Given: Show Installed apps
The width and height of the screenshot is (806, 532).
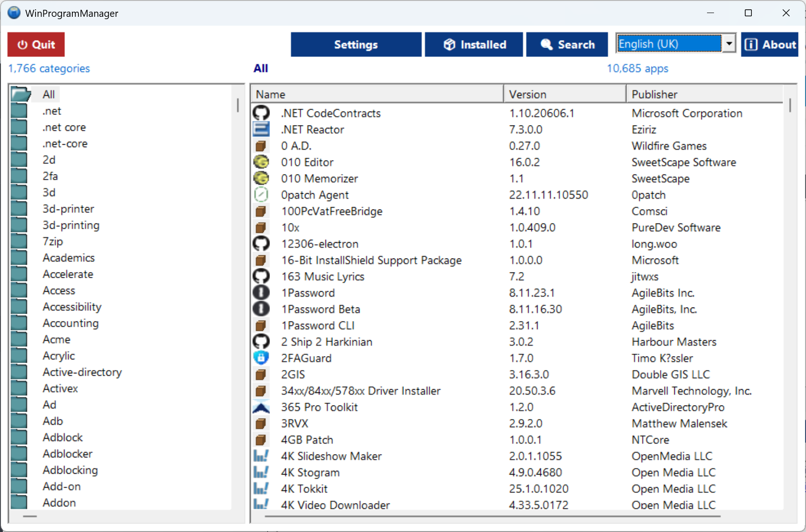Looking at the screenshot, I should (x=474, y=44).
